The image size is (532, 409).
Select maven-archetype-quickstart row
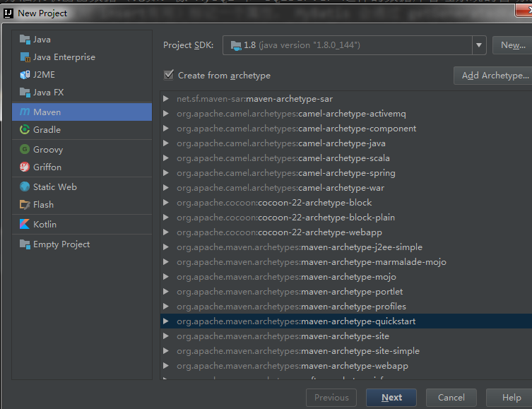tap(346, 321)
